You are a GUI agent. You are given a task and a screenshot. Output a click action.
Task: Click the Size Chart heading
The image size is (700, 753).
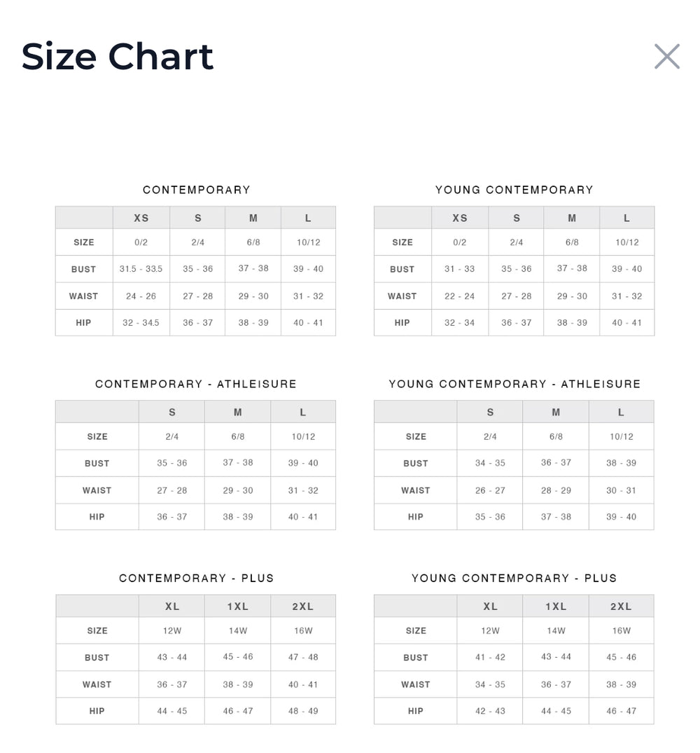[x=118, y=57]
